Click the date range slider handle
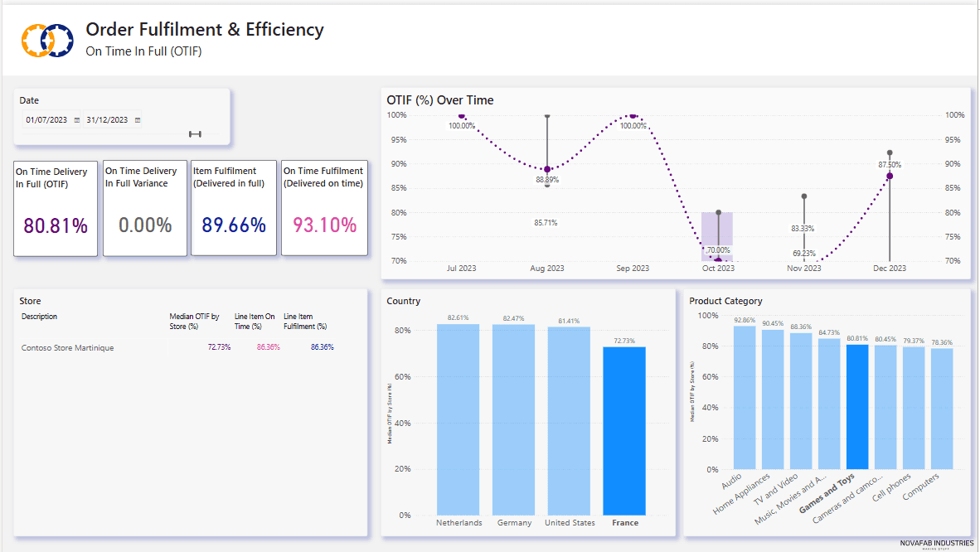This screenshot has width=980, height=552. tap(195, 134)
